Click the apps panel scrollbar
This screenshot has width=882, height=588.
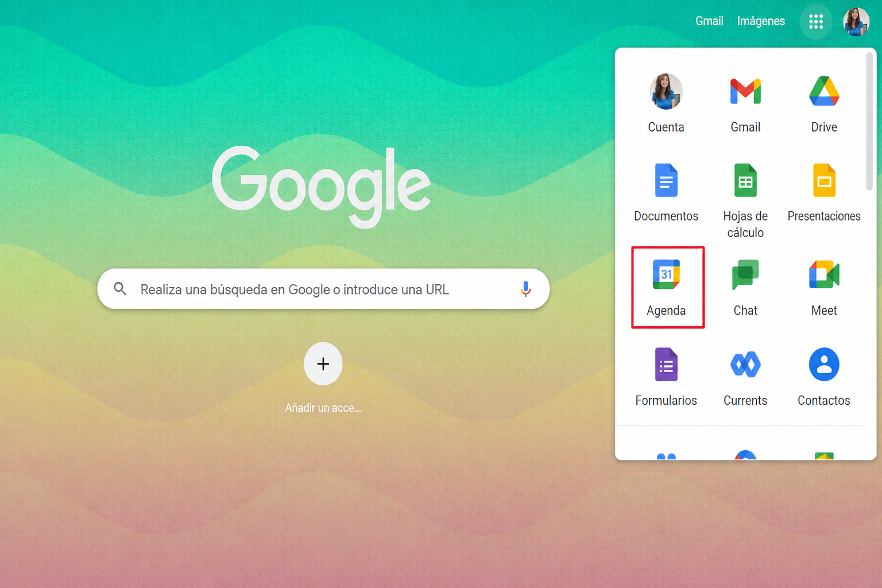click(869, 121)
